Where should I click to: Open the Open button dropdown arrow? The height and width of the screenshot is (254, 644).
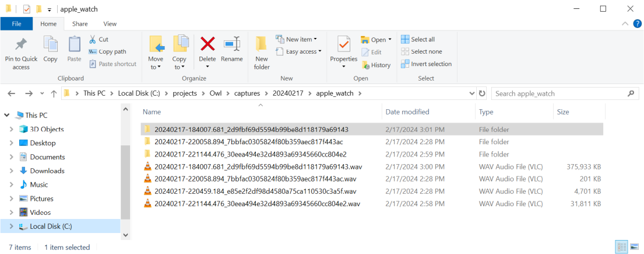[390, 40]
